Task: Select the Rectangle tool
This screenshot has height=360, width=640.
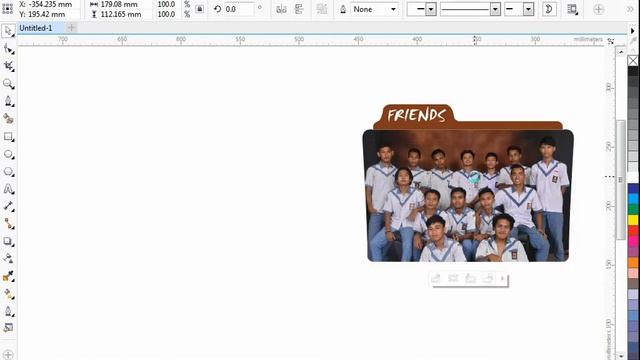Action: (8, 137)
